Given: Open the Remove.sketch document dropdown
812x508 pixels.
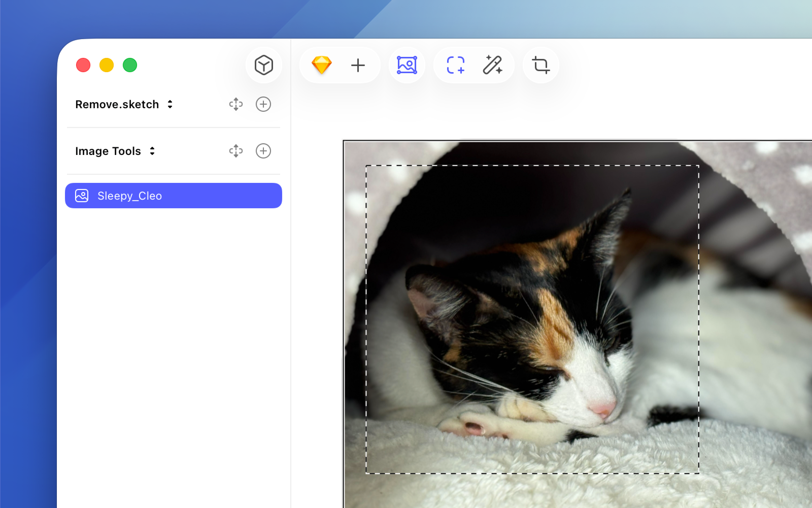Looking at the screenshot, I should point(124,104).
